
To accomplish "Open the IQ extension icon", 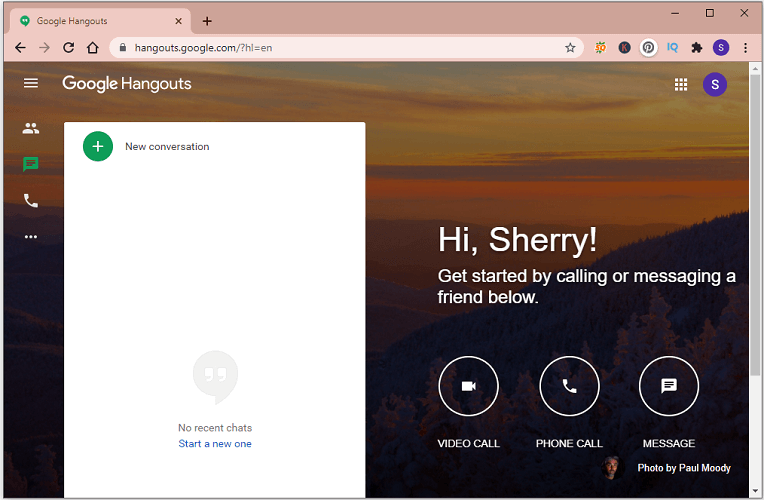I will (672, 47).
